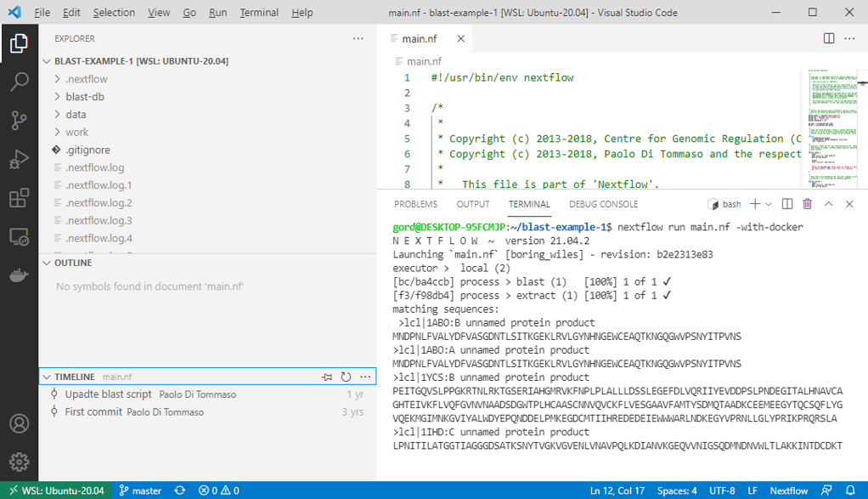Kill the active terminal with trash icon

pyautogui.click(x=808, y=203)
